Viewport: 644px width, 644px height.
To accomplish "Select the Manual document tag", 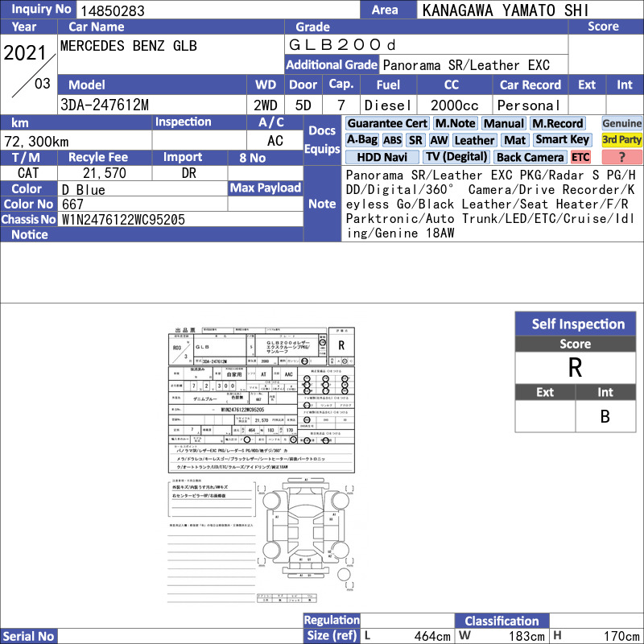I will (x=504, y=123).
